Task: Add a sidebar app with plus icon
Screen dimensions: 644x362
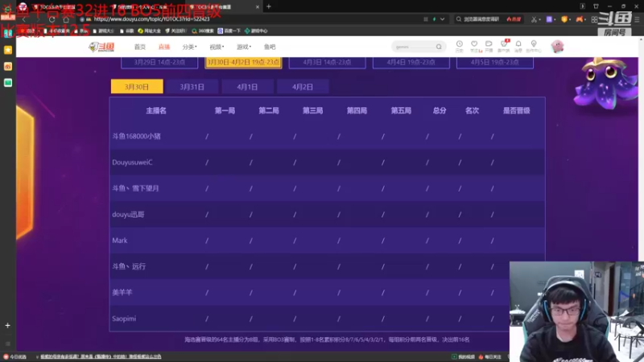Action: click(7, 326)
